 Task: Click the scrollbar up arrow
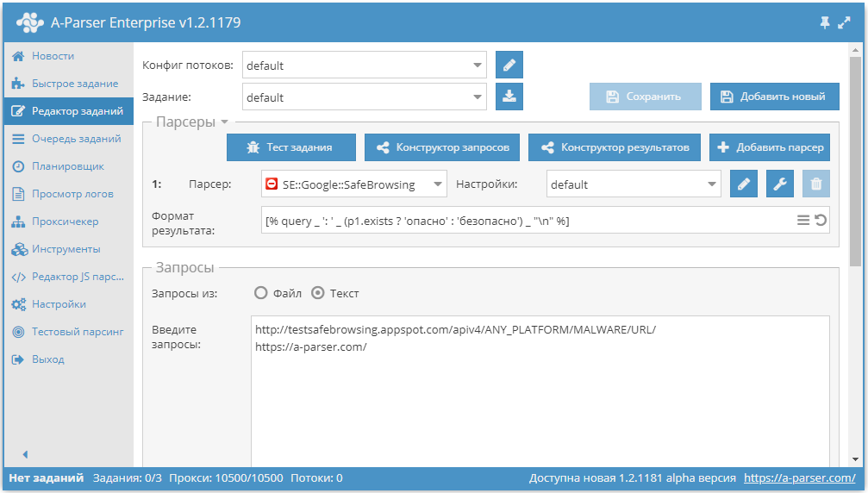pyautogui.click(x=855, y=50)
